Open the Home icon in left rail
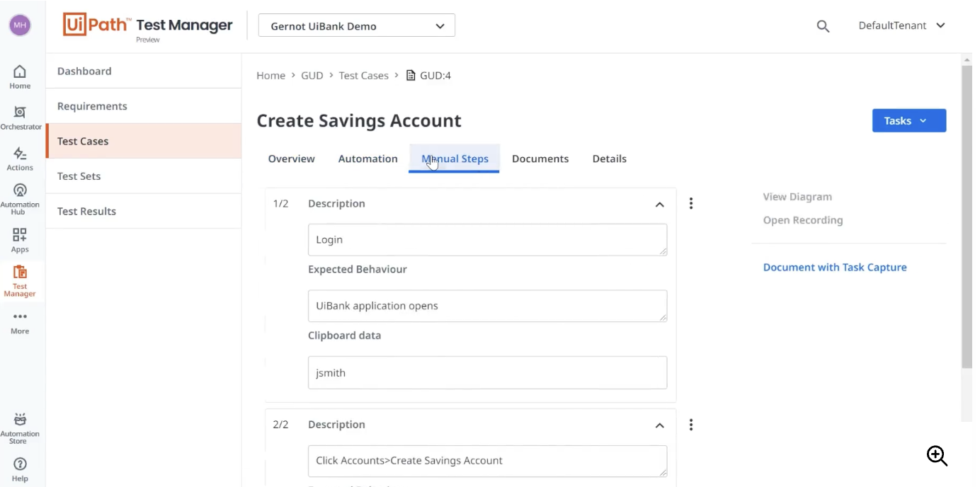 point(20,72)
